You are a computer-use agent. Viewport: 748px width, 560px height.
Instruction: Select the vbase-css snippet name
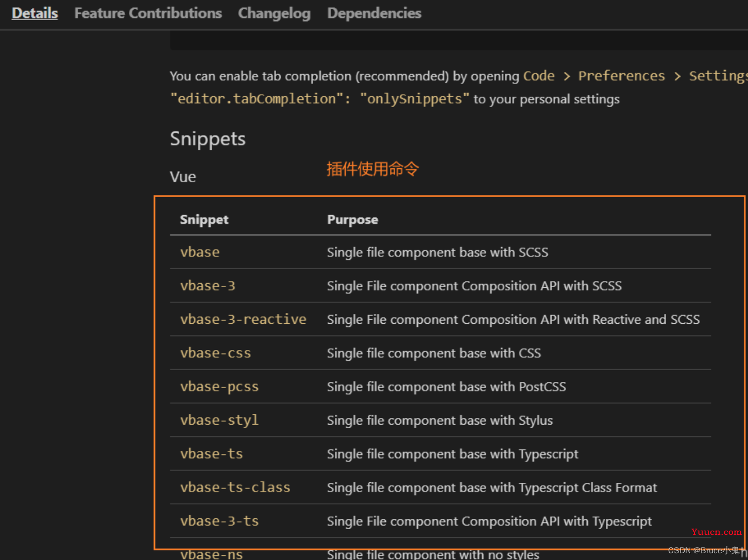click(x=215, y=353)
